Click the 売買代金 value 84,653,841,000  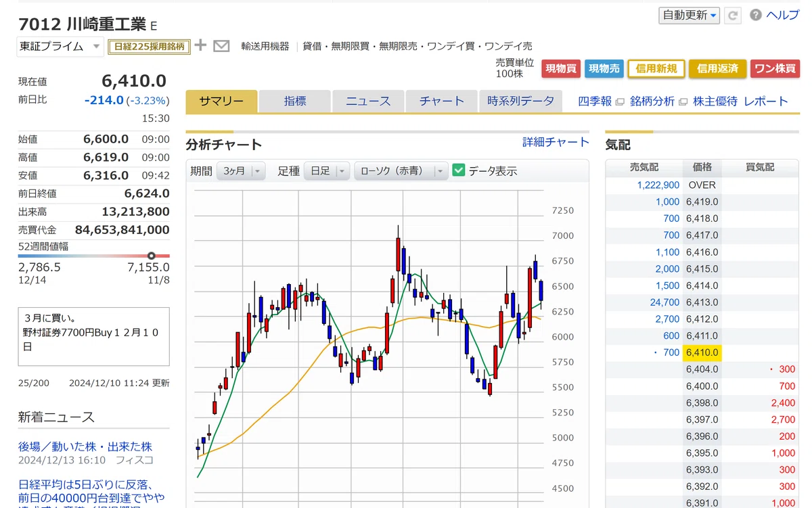pos(122,230)
